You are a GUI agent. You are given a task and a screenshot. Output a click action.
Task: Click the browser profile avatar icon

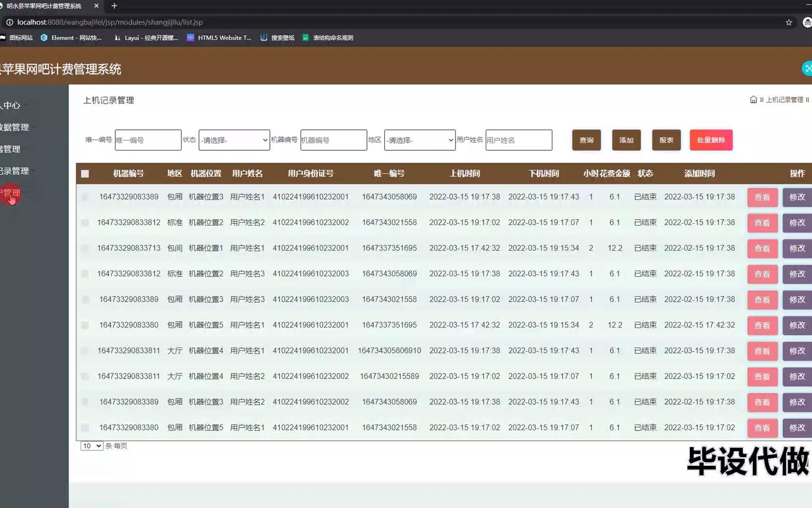click(807, 22)
